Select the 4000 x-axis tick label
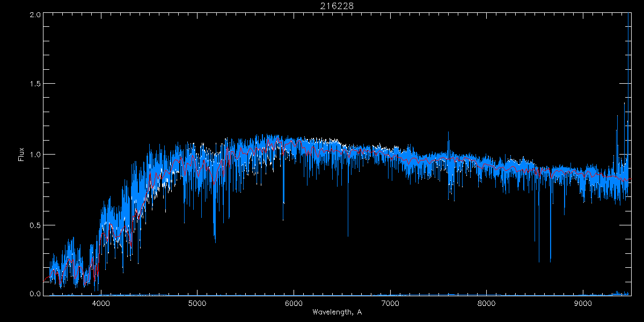 click(x=101, y=303)
